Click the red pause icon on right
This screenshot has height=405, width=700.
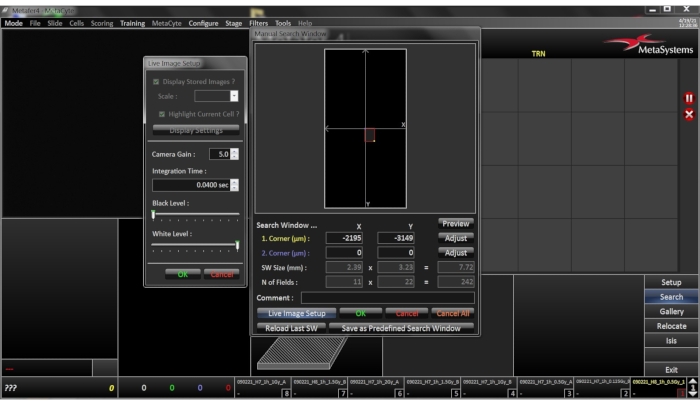click(x=688, y=98)
